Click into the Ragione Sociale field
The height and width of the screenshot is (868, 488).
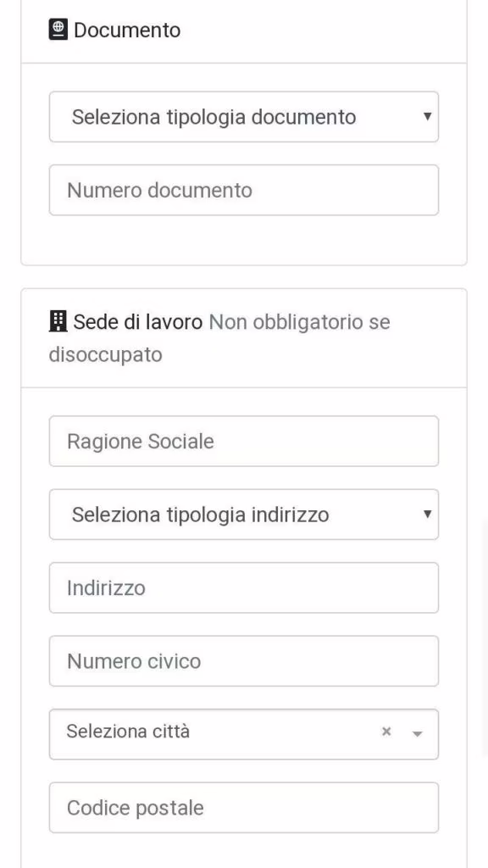coord(244,441)
